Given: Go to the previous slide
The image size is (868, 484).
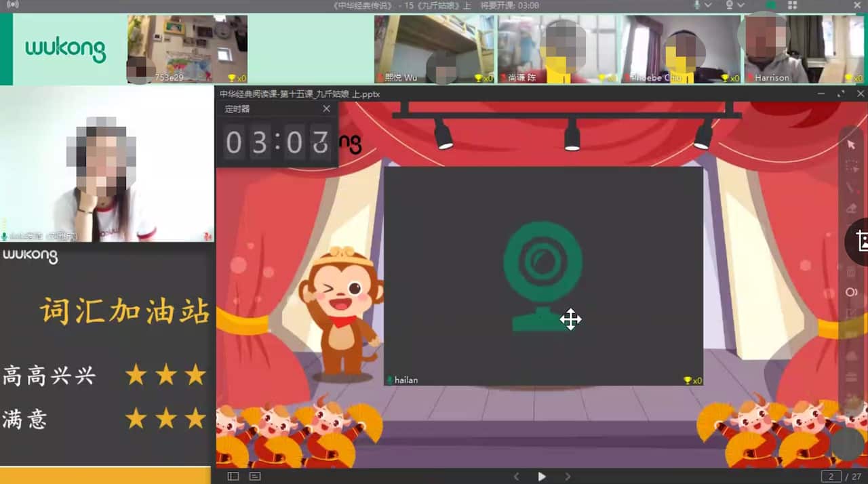Looking at the screenshot, I should [x=516, y=477].
